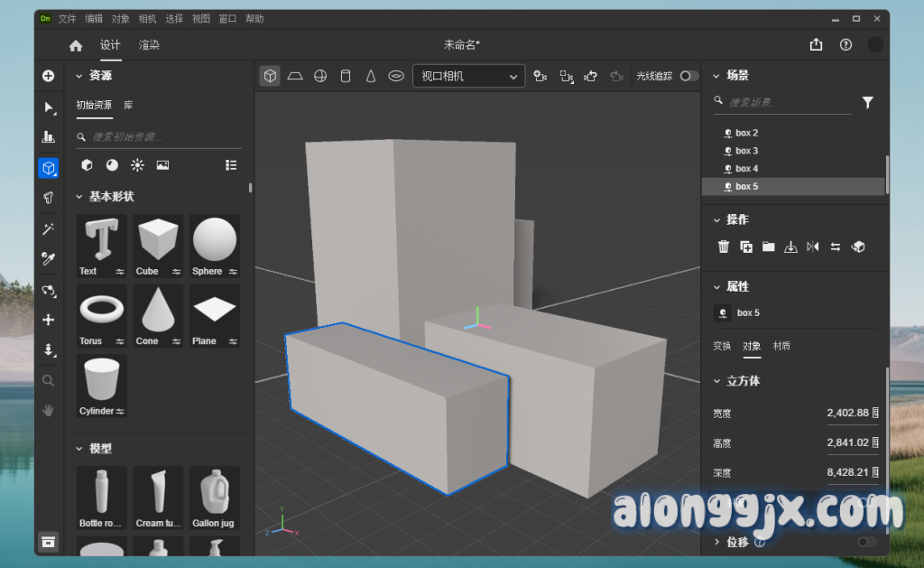Switch to the 渲染 tab
This screenshot has width=924, height=568.
[149, 45]
